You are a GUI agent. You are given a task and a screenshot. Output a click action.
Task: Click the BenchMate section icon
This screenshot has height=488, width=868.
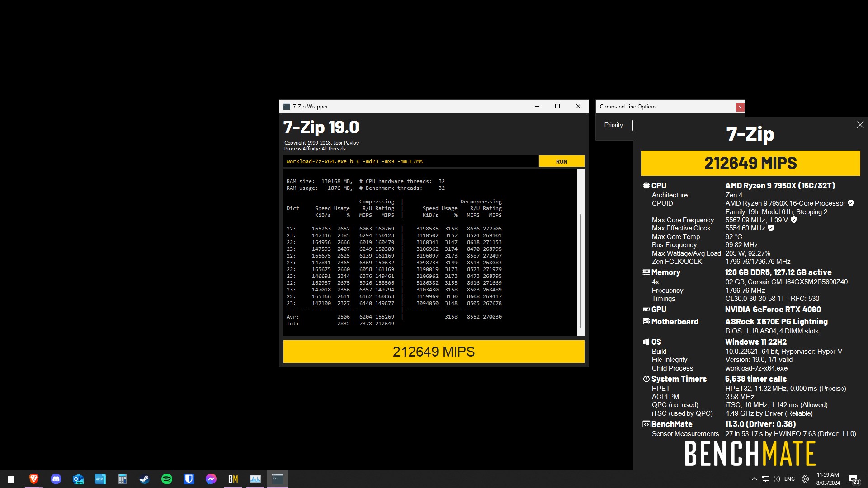[646, 424]
